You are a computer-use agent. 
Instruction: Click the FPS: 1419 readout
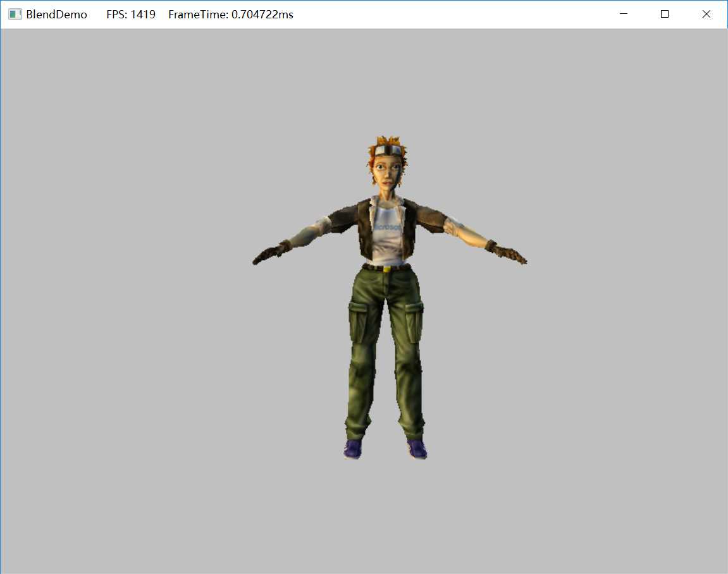tap(131, 15)
